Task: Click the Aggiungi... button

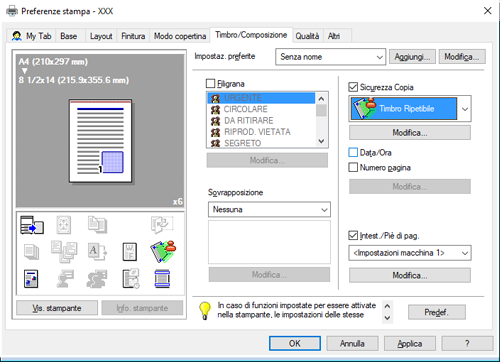Action: [x=412, y=57]
